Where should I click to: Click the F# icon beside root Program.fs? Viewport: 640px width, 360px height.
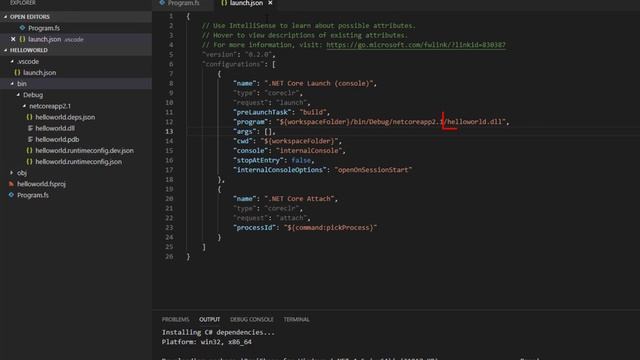pos(11,195)
